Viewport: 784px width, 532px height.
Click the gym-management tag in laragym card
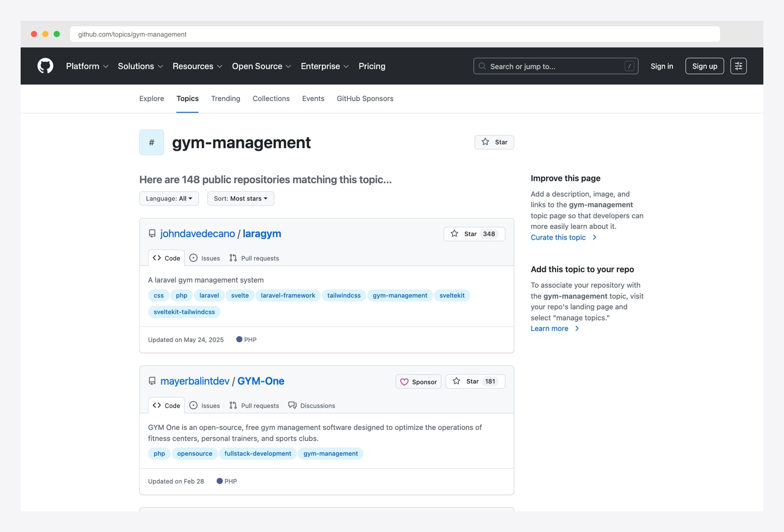(x=400, y=295)
